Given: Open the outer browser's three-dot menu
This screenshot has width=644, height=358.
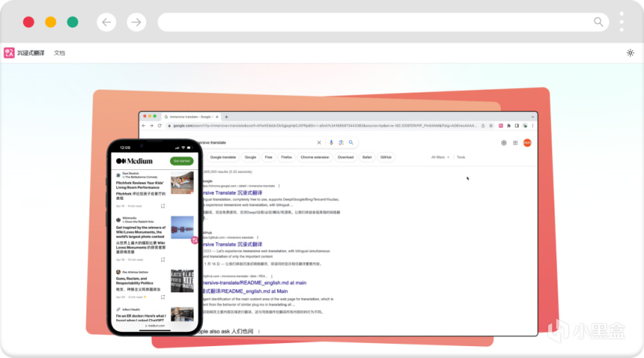Looking at the screenshot, I should 622,22.
